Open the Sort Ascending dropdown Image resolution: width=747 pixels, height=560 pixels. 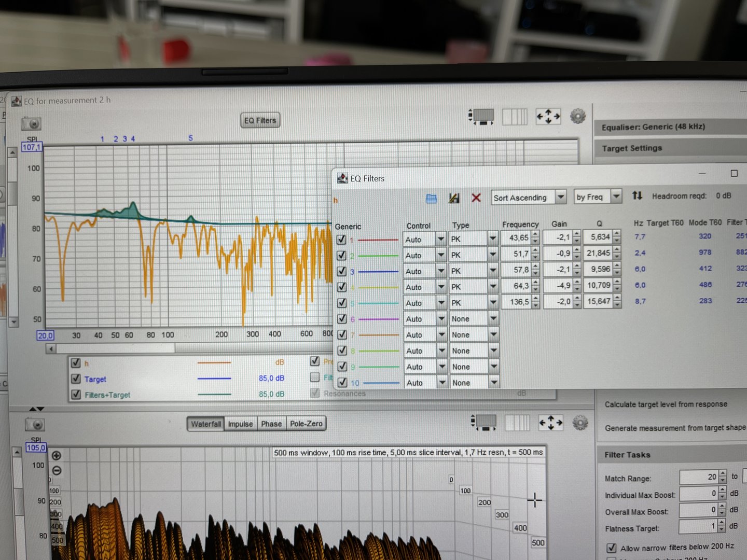pyautogui.click(x=560, y=197)
